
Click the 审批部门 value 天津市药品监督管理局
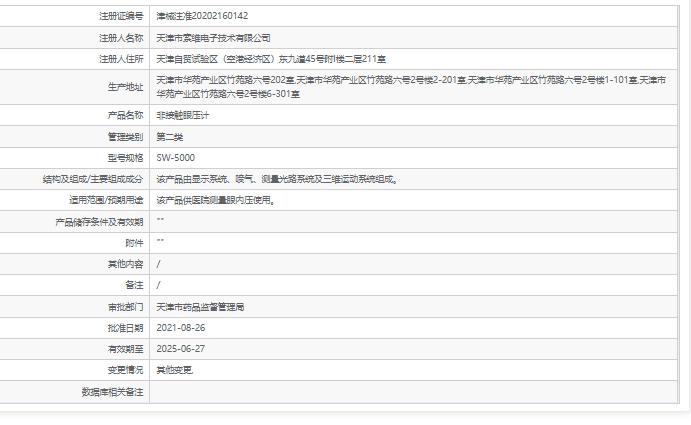201,306
